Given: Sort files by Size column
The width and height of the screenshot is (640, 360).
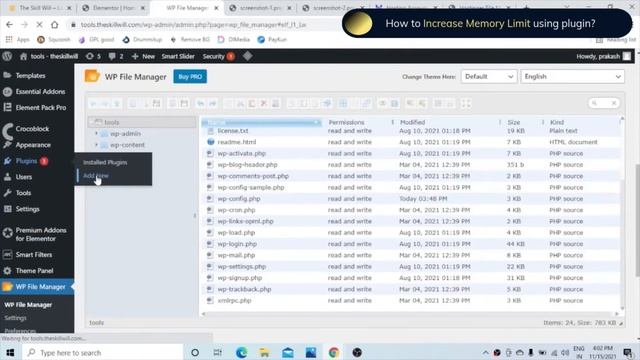Looking at the screenshot, I should pos(513,122).
